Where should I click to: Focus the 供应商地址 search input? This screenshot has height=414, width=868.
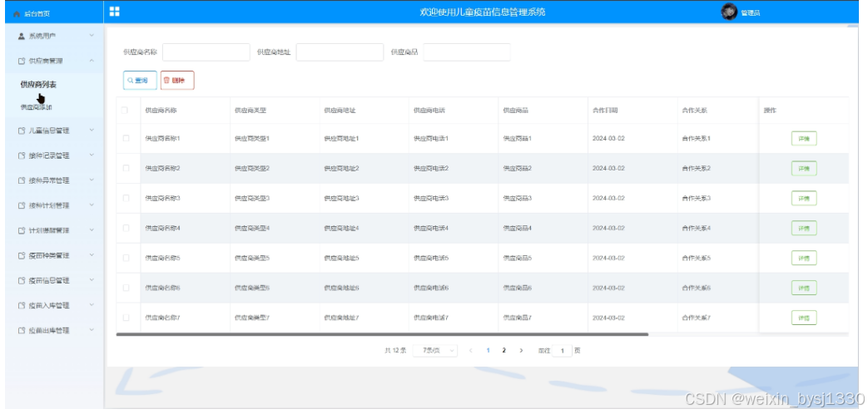point(340,52)
